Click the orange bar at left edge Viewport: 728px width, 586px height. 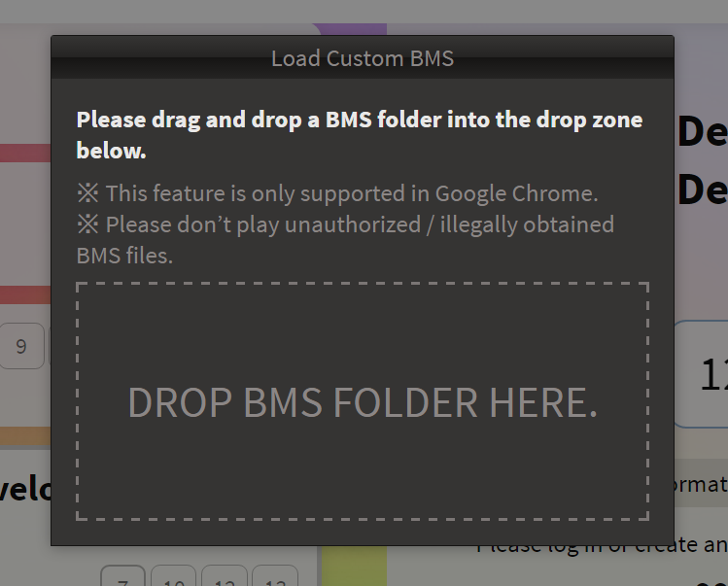pyautogui.click(x=25, y=436)
